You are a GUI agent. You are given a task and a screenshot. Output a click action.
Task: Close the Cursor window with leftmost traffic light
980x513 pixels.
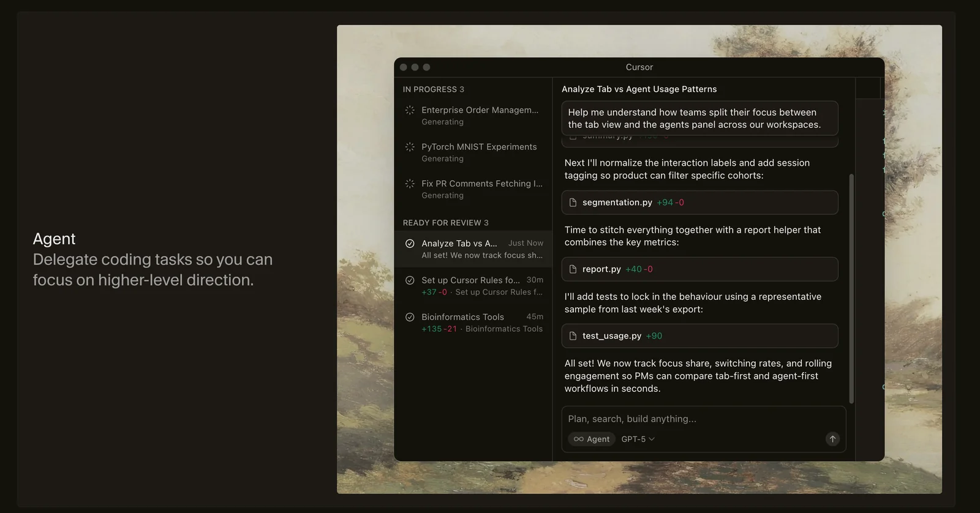(403, 67)
